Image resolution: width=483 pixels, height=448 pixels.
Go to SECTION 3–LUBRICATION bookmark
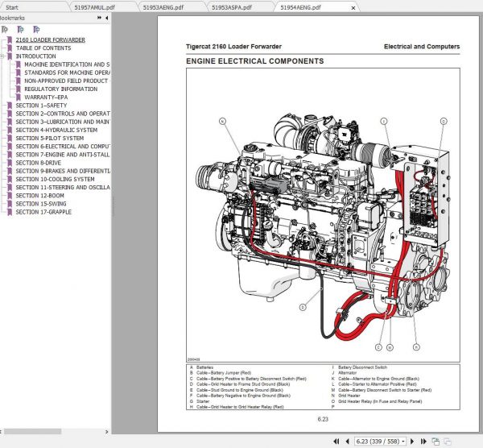tap(63, 122)
